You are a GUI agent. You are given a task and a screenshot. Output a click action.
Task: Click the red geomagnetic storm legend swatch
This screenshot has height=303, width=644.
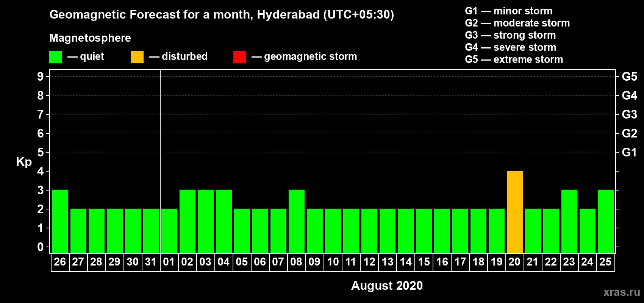239,57
